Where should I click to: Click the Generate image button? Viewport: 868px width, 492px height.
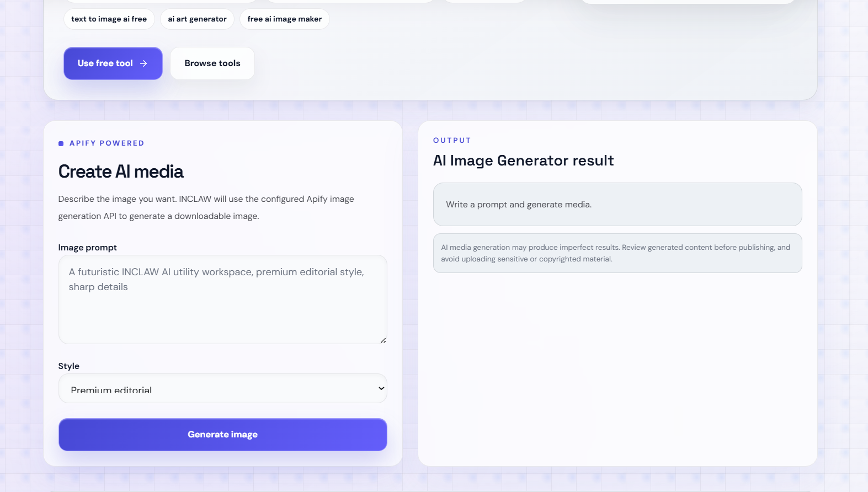coord(222,435)
